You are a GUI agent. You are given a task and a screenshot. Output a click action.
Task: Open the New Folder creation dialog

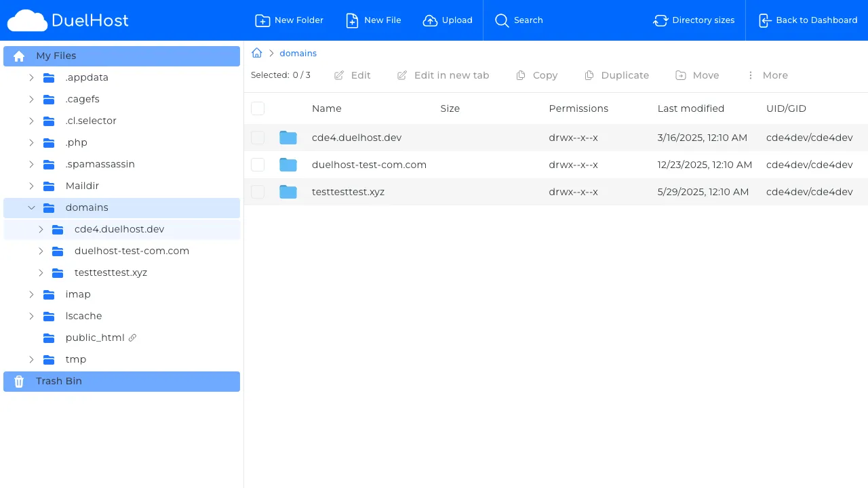[x=289, y=20]
